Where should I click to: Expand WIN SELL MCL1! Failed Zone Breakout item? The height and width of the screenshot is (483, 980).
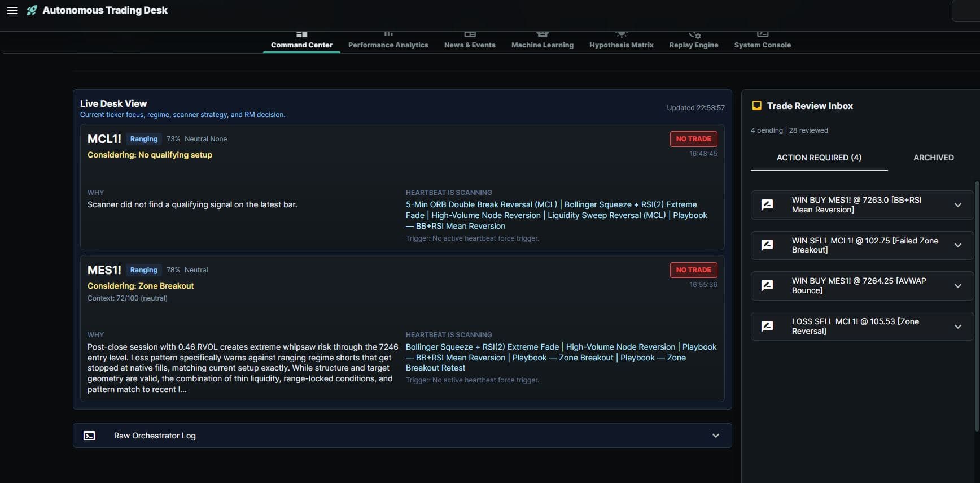pos(958,245)
